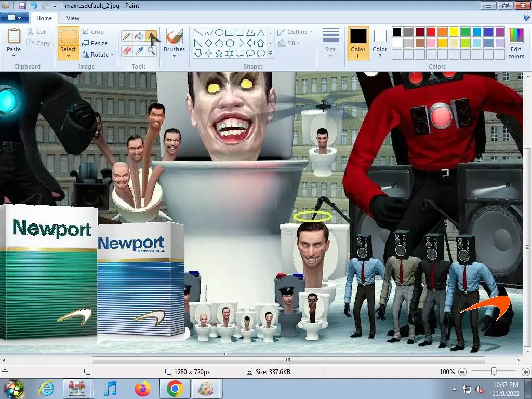Choose the Polygon shape

(250, 33)
